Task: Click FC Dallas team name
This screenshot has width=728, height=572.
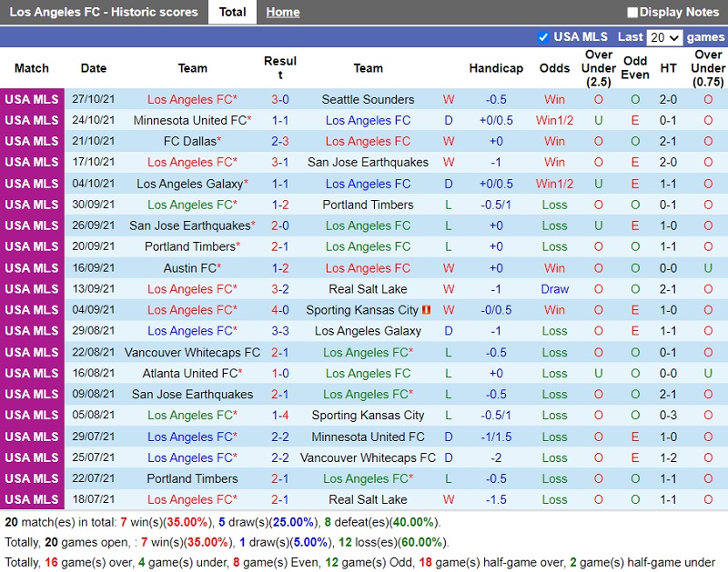Action: click(189, 142)
